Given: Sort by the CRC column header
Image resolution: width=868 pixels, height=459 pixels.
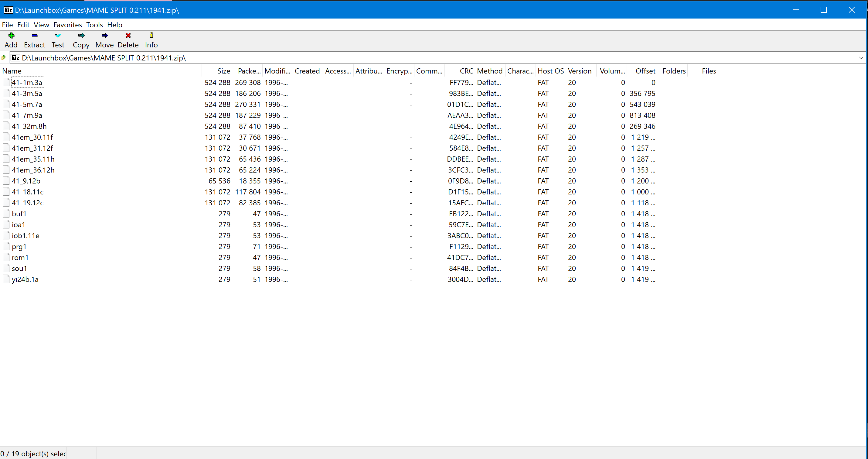Looking at the screenshot, I should point(460,71).
